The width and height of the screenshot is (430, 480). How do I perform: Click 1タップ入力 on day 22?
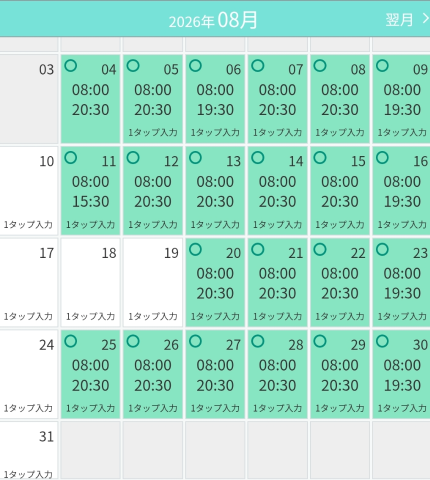pyautogui.click(x=340, y=316)
